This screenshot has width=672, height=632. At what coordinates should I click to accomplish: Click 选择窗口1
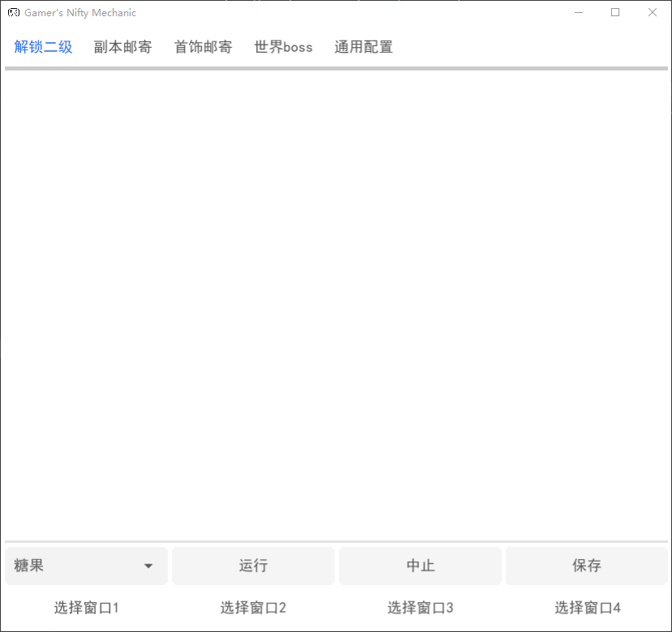coord(87,608)
